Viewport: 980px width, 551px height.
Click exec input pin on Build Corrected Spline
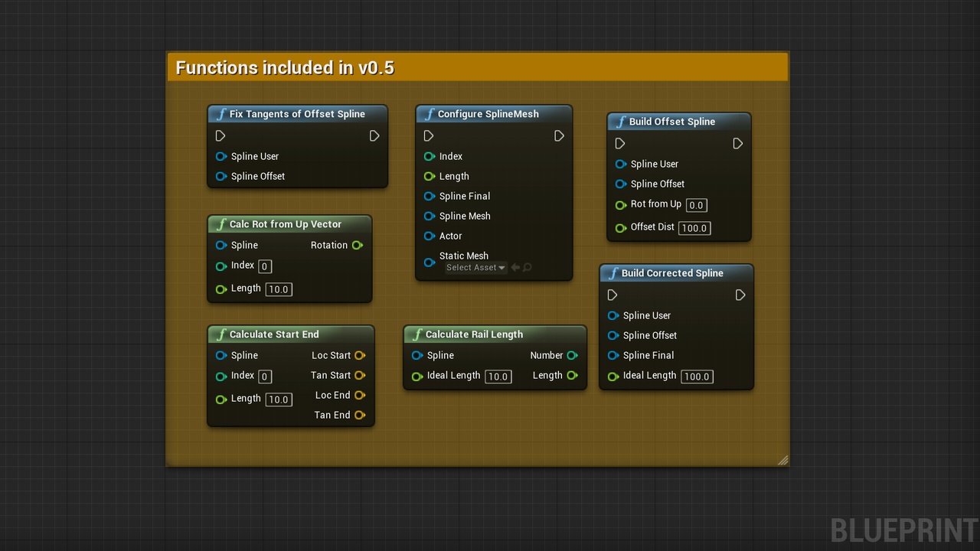pos(612,295)
